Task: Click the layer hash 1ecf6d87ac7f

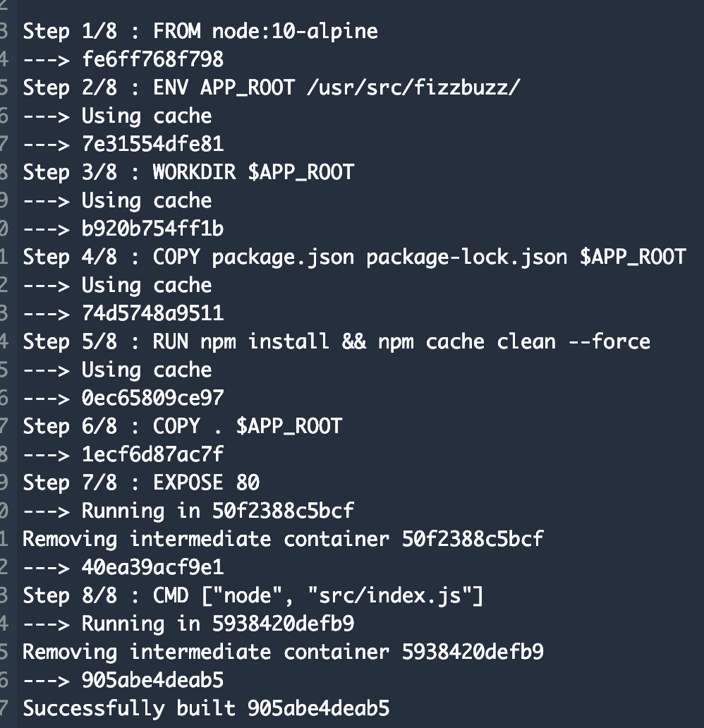Action: pyautogui.click(x=152, y=454)
